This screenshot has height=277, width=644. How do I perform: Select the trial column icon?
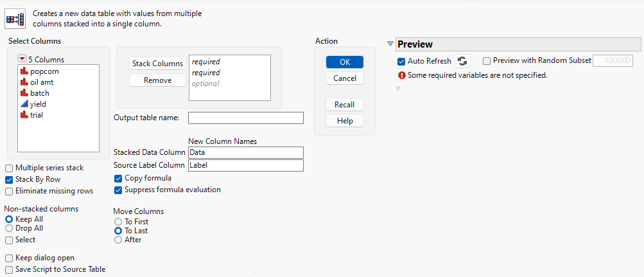(x=24, y=115)
